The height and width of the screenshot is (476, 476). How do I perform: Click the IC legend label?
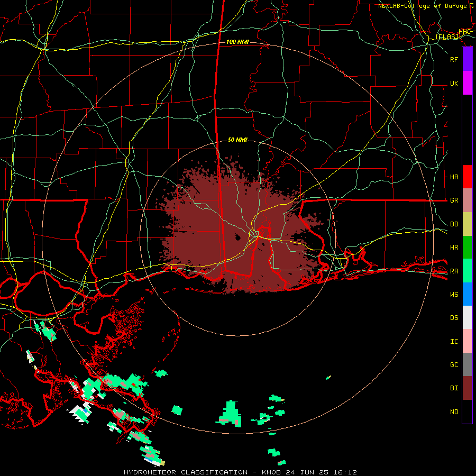[x=454, y=341]
